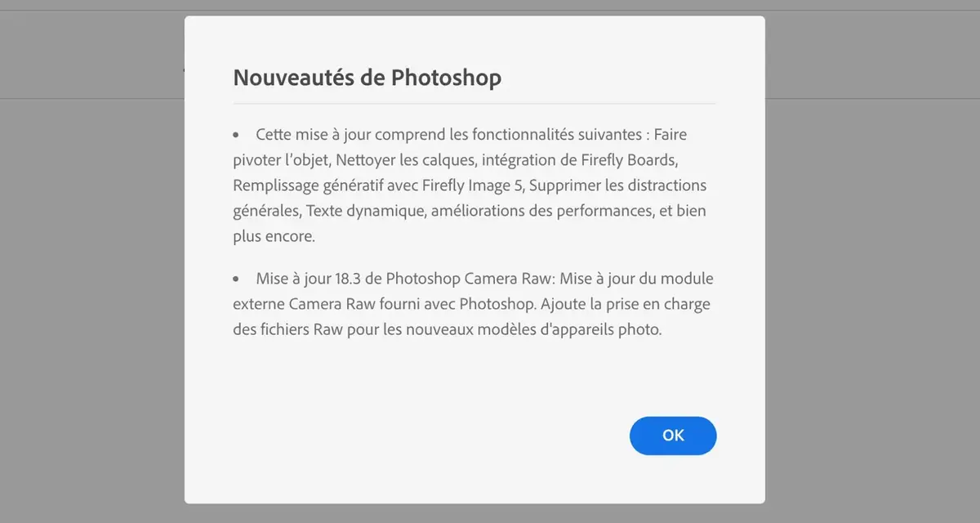Viewport: 980px width, 523px height.
Task: Select the second bullet point marker
Action: (237, 278)
